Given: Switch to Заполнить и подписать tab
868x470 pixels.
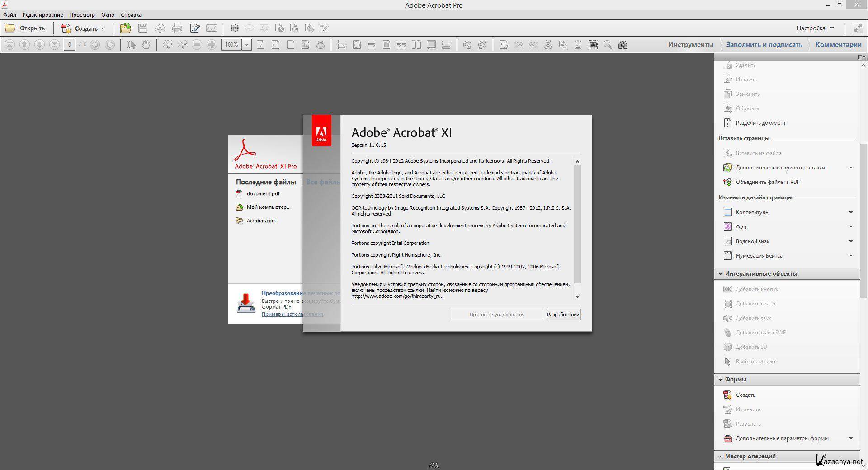Looking at the screenshot, I should coord(764,45).
